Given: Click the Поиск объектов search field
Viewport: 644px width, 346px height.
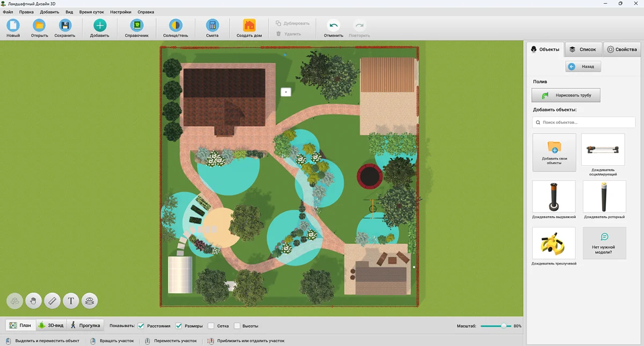Looking at the screenshot, I should point(584,122).
